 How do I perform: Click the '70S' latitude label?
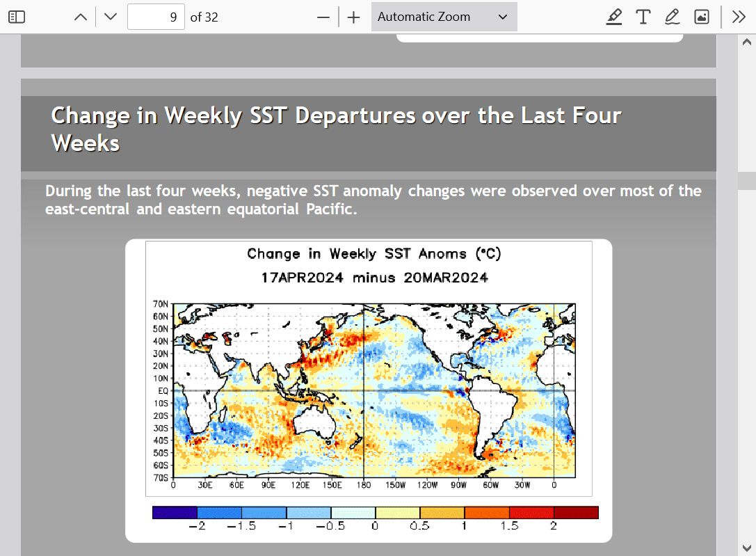[x=161, y=478]
